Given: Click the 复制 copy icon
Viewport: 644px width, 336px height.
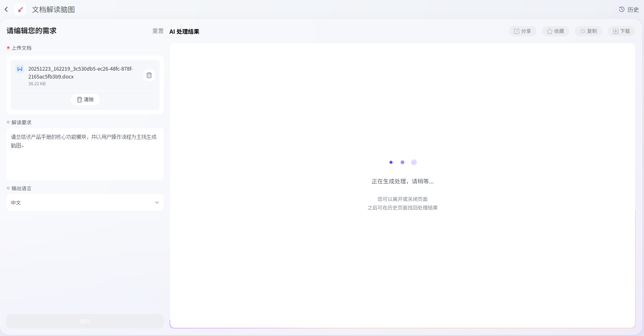Looking at the screenshot, I should 583,31.
